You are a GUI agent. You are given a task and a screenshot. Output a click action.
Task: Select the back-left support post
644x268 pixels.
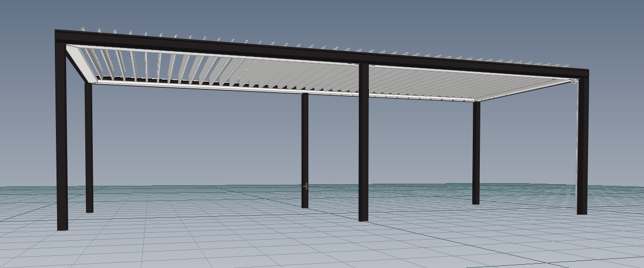pos(89,149)
